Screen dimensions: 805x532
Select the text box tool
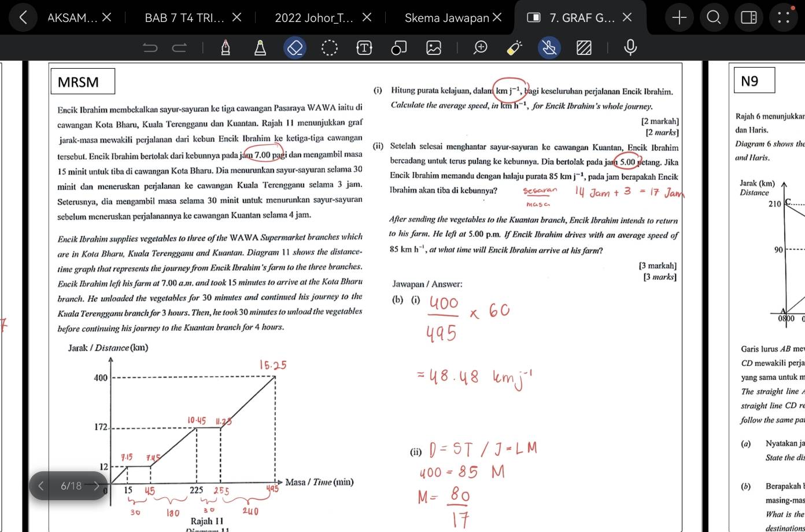click(364, 48)
